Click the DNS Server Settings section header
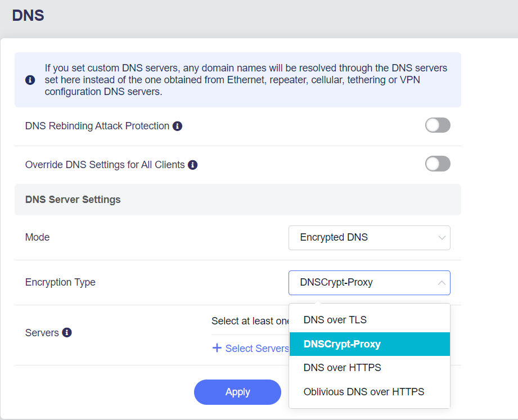Image resolution: width=518 pixels, height=420 pixels. click(x=73, y=200)
